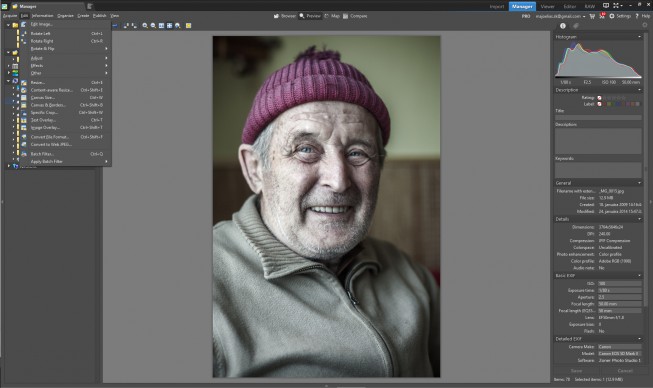
Task: Open the Acquire menu
Action: pyautogui.click(x=10, y=16)
